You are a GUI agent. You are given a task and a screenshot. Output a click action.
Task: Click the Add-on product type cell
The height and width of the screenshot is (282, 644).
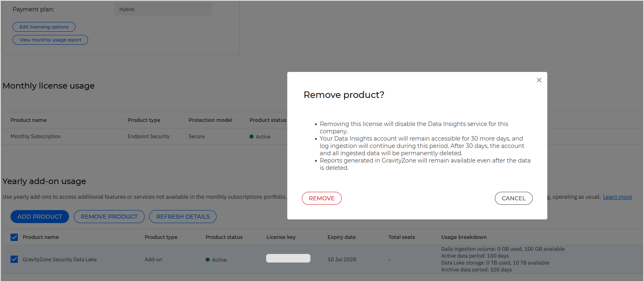154,260
